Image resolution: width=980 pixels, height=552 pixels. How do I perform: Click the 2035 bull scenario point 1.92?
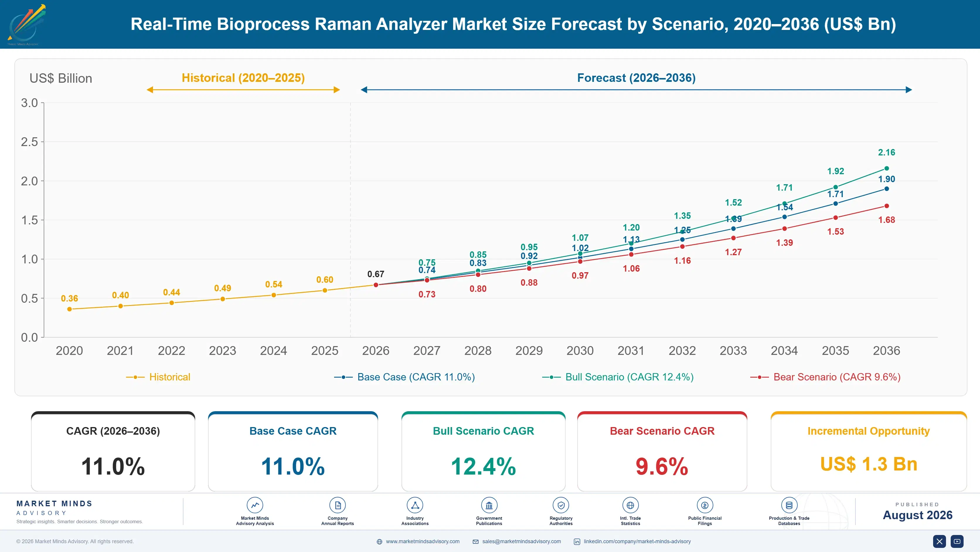point(836,187)
